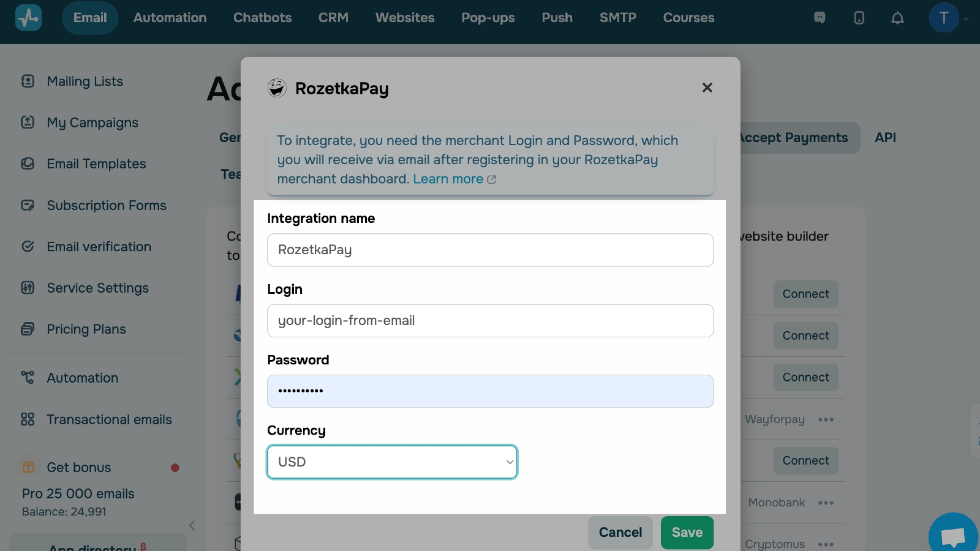
Task: Open My Campaigns in sidebar
Action: coord(92,122)
